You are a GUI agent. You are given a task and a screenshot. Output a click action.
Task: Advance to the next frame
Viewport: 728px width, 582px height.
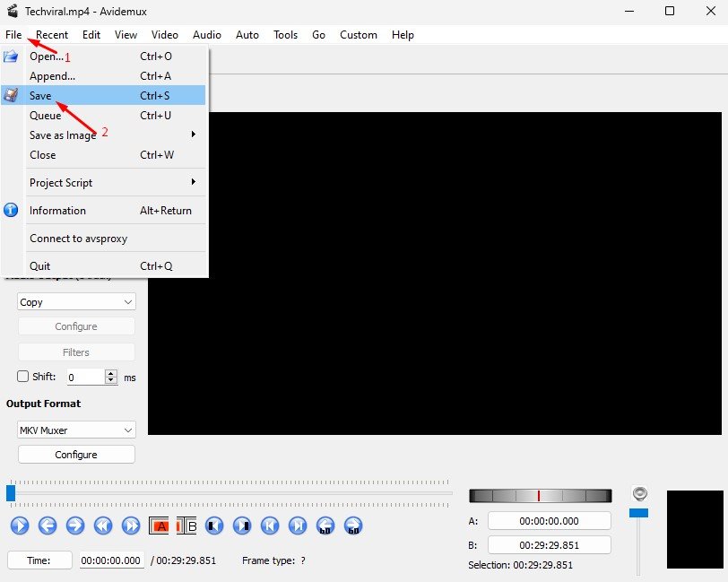[x=75, y=526]
